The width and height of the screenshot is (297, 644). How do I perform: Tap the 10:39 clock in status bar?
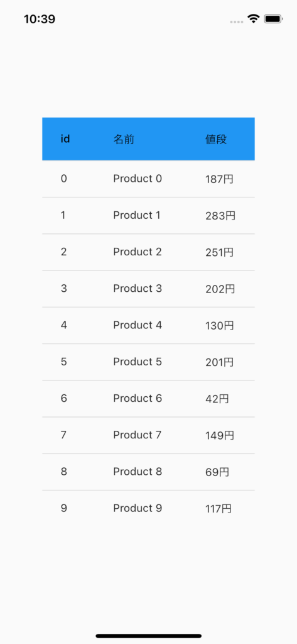tap(40, 19)
